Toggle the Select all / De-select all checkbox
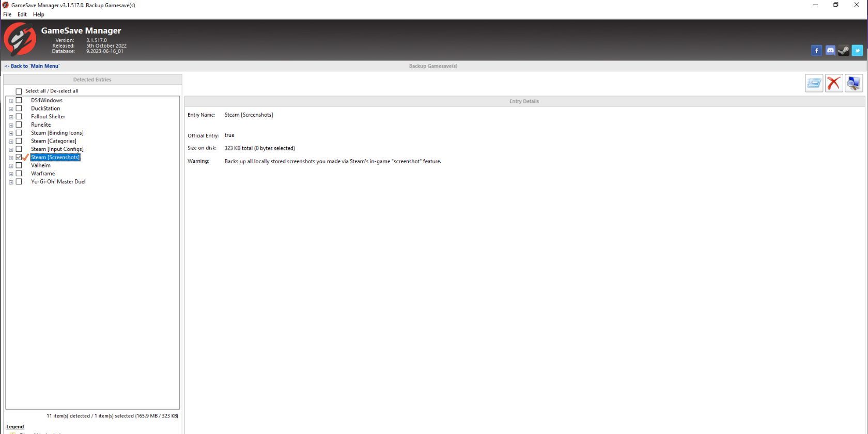Screen dimensions: 868x434 click(19, 91)
